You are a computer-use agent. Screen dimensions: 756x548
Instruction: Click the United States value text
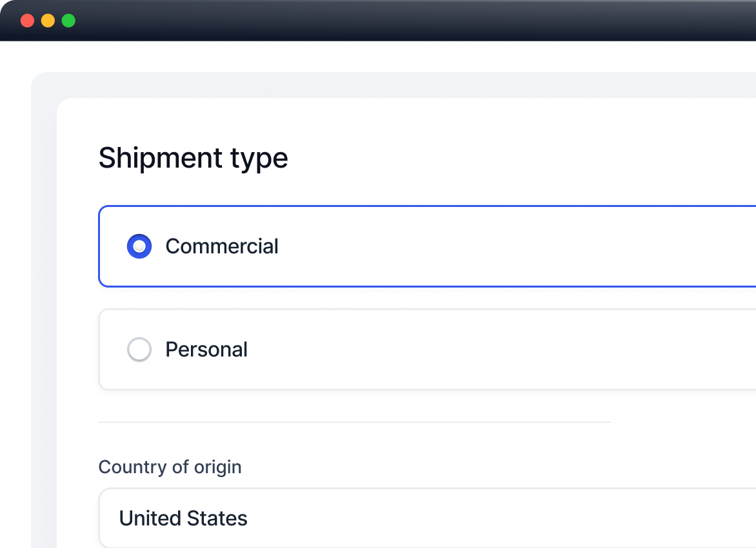click(183, 518)
